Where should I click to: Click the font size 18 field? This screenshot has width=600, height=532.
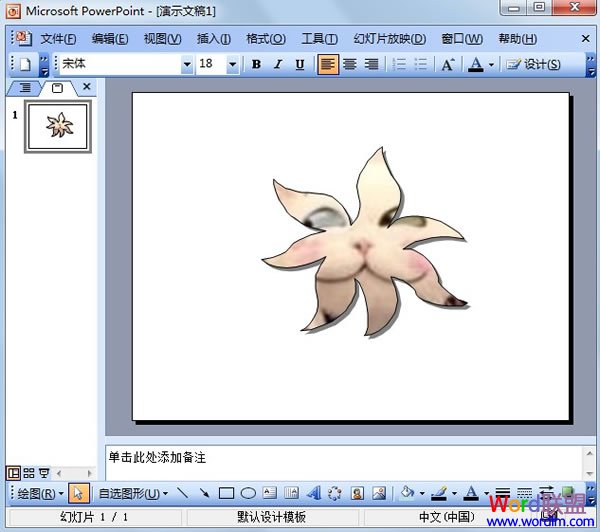tap(211, 64)
